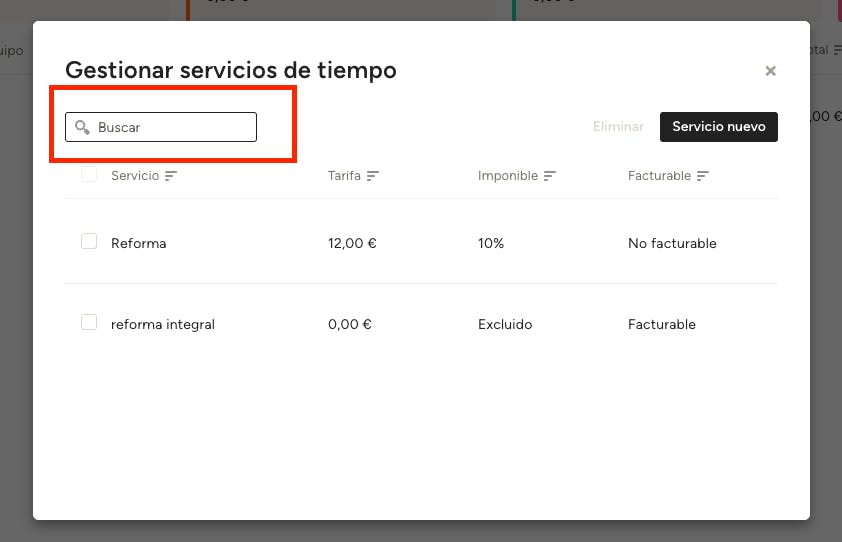Focus the Buscar search field
The width and height of the screenshot is (842, 542).
coord(172,128)
